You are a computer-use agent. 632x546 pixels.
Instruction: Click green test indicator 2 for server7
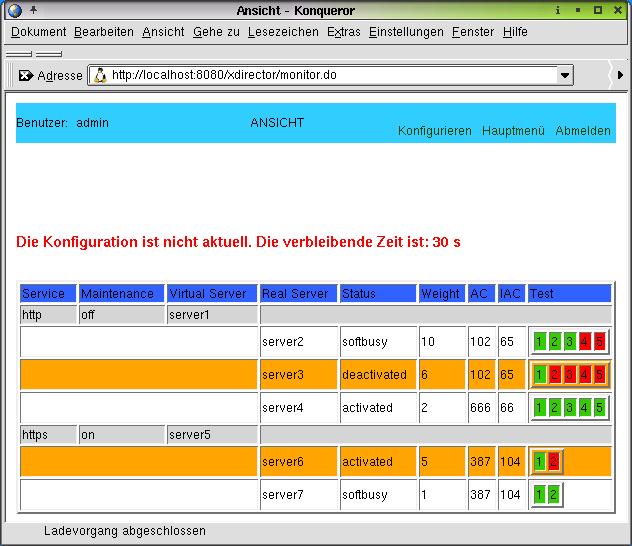(555, 494)
